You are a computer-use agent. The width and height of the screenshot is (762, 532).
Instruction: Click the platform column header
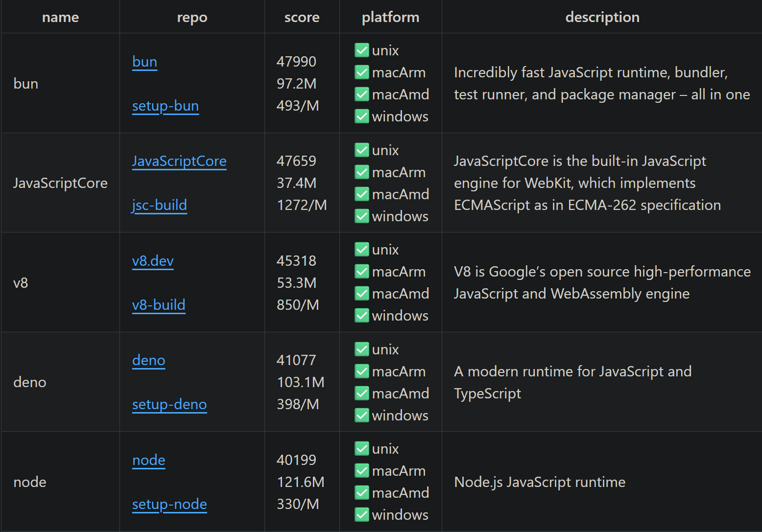tap(391, 17)
